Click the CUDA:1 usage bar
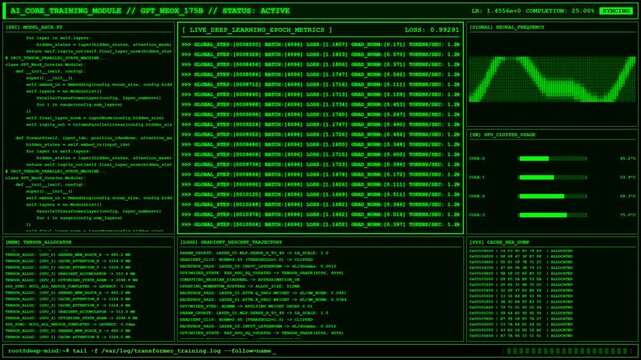The image size is (641, 360). tap(552, 177)
